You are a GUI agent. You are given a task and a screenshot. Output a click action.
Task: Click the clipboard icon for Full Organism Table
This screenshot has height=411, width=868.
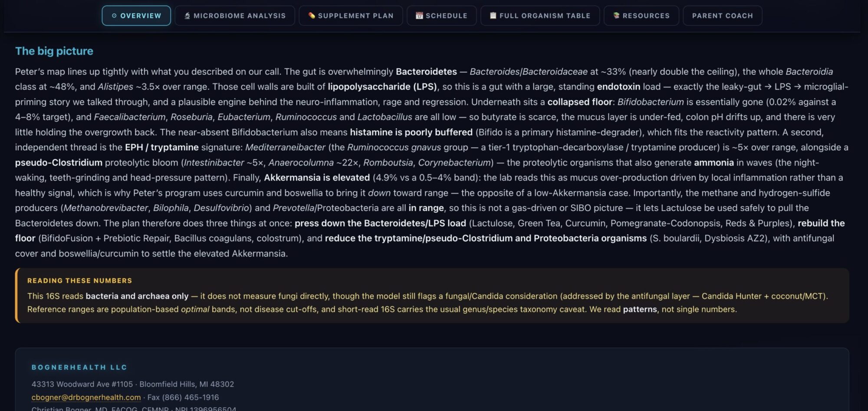pyautogui.click(x=493, y=16)
